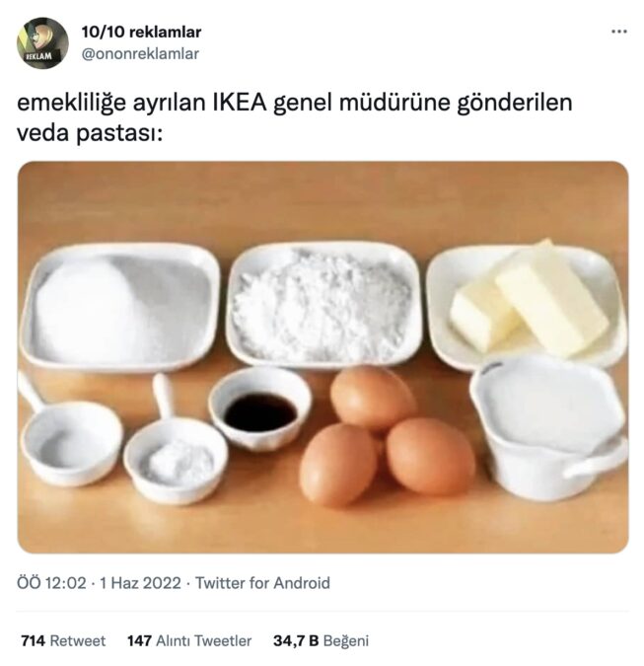View the 34,7 B Beğeni list
This screenshot has height=666, width=644.
[321, 640]
